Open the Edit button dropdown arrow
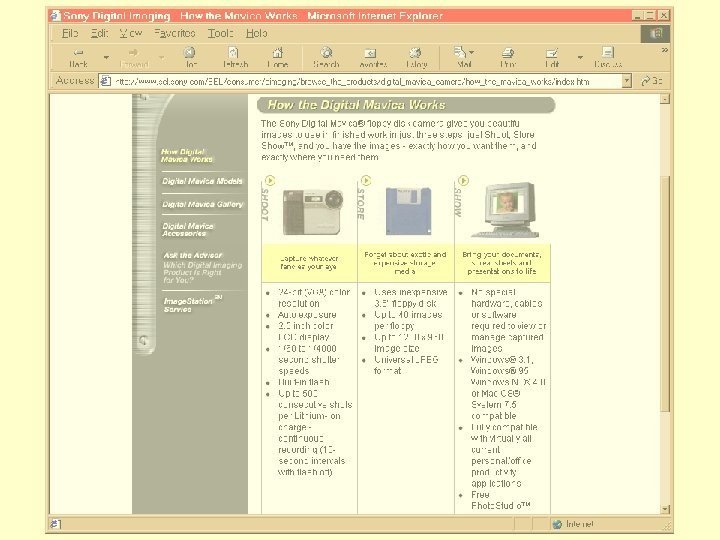The height and width of the screenshot is (540, 720). [x=580, y=57]
